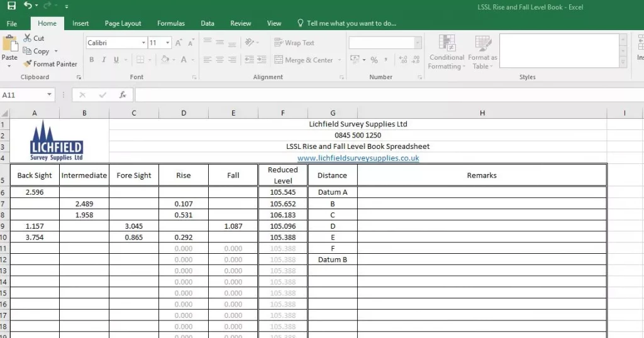This screenshot has height=338, width=644.
Task: Open Customize Quick Access Toolbar dropdown
Action: pos(67,6)
